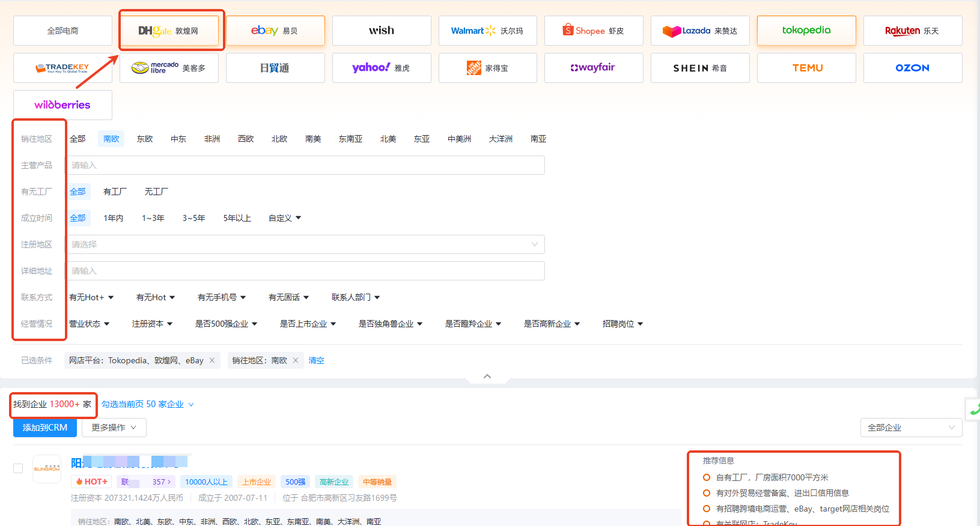Choose 1~3年 establishment time option
This screenshot has height=526, width=980.
153,218
